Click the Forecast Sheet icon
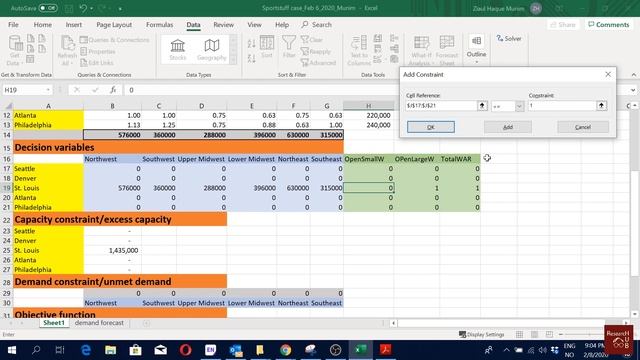 tap(447, 51)
